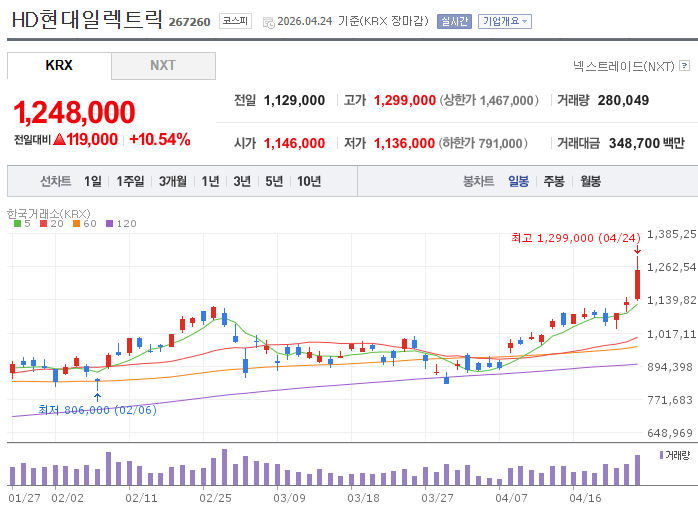698x510 pixels.
Task: Click the last volume bar on the right
Action: [x=637, y=470]
